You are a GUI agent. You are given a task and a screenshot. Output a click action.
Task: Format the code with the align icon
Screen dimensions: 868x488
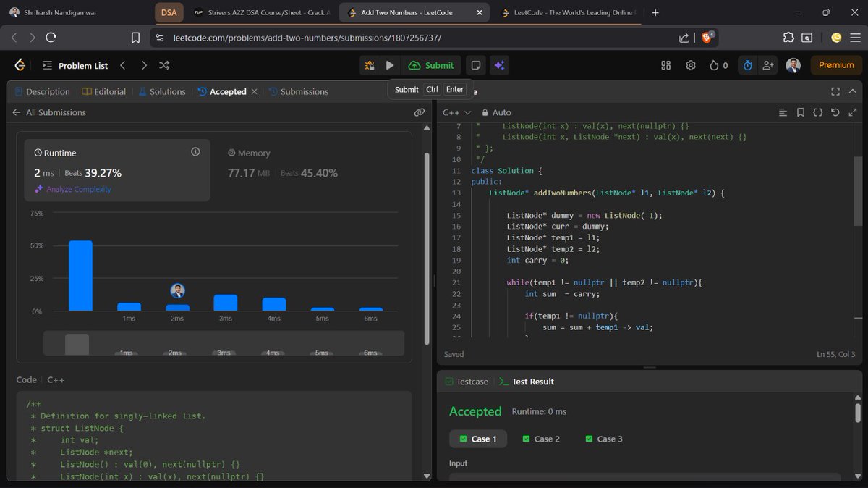tap(783, 112)
